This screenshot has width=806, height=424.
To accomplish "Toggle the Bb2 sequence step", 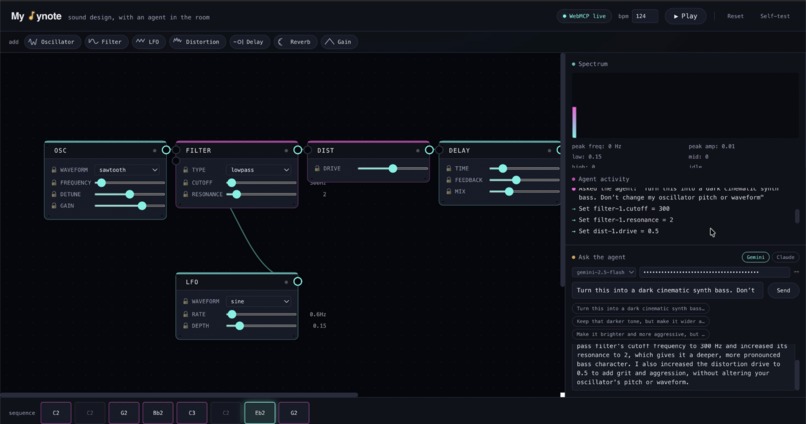I will (x=158, y=413).
